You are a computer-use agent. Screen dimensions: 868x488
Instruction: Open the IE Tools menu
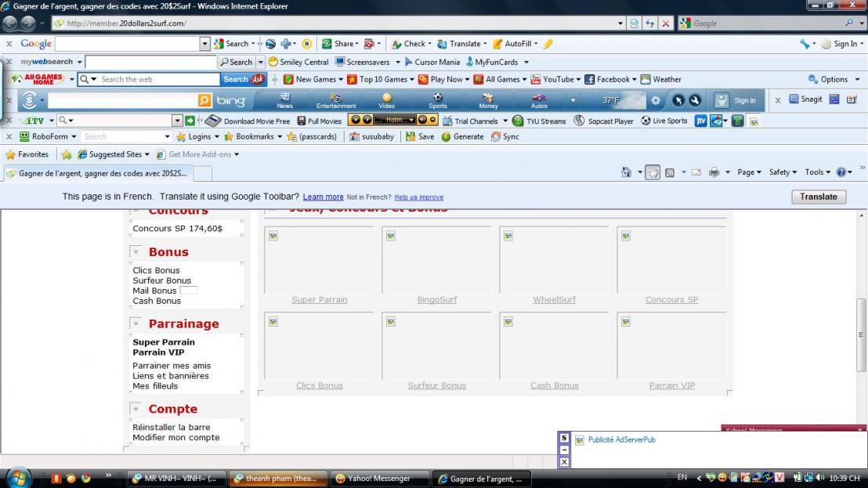pyautogui.click(x=817, y=172)
